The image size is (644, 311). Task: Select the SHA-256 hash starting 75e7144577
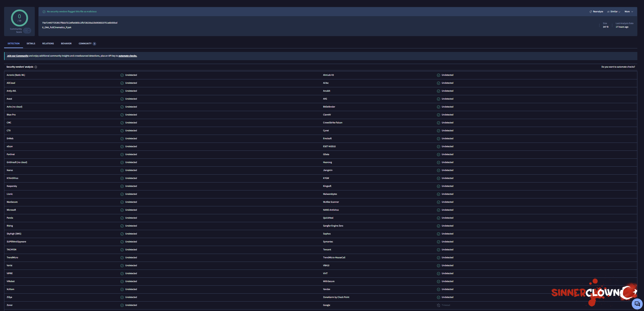click(80, 23)
